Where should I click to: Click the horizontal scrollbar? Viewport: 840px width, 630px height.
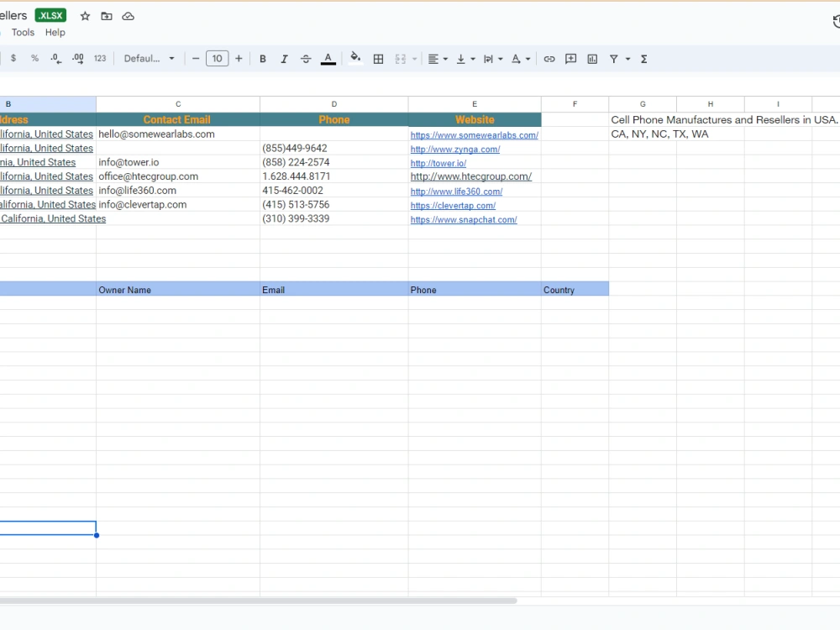point(258,601)
